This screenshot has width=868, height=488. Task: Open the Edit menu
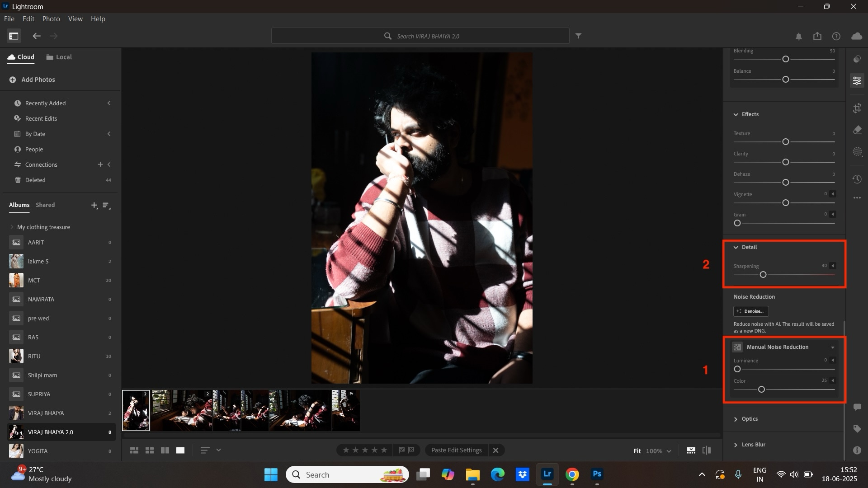[x=28, y=19]
